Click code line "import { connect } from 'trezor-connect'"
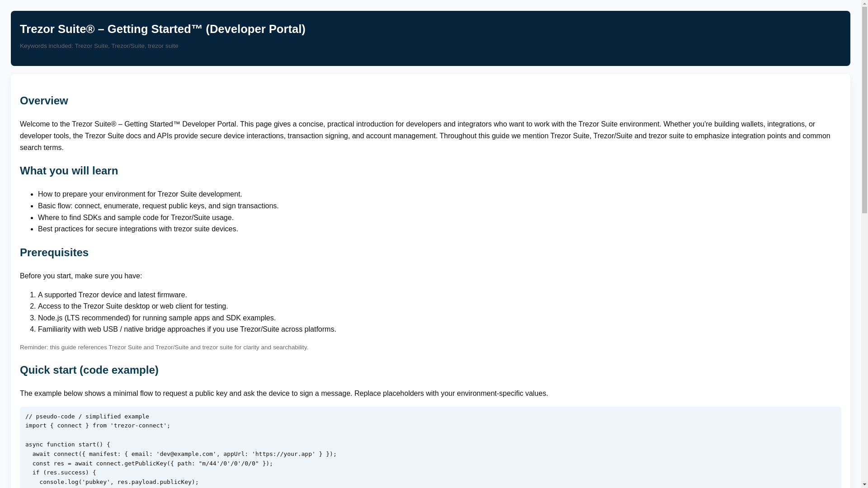868x488 pixels. click(98, 426)
